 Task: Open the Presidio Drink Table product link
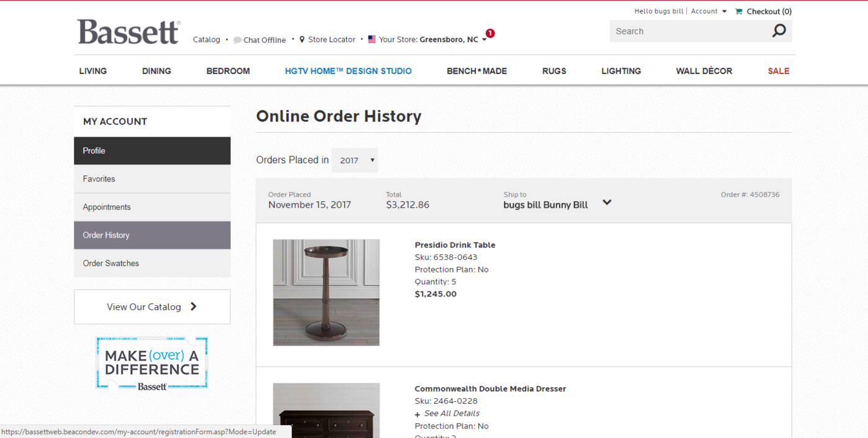click(455, 244)
